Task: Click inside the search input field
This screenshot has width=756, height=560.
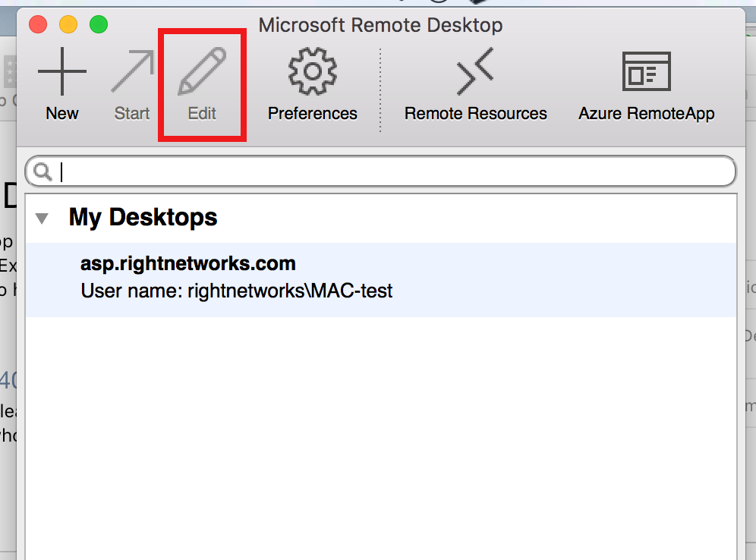Action: point(304,171)
